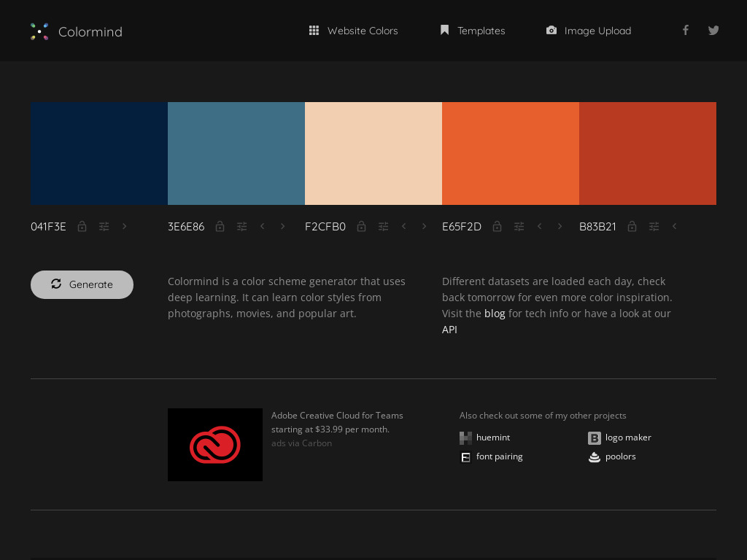Open the poolors project link
This screenshot has width=747, height=560.
tap(620, 456)
